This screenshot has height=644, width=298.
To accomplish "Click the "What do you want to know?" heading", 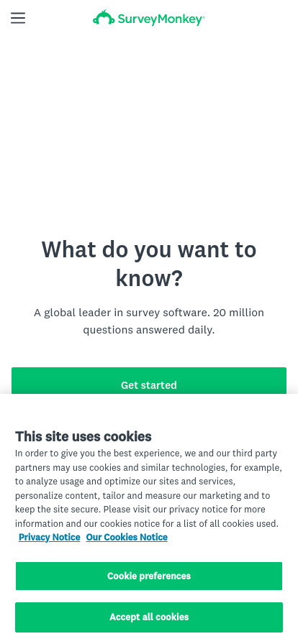I will (149, 263).
